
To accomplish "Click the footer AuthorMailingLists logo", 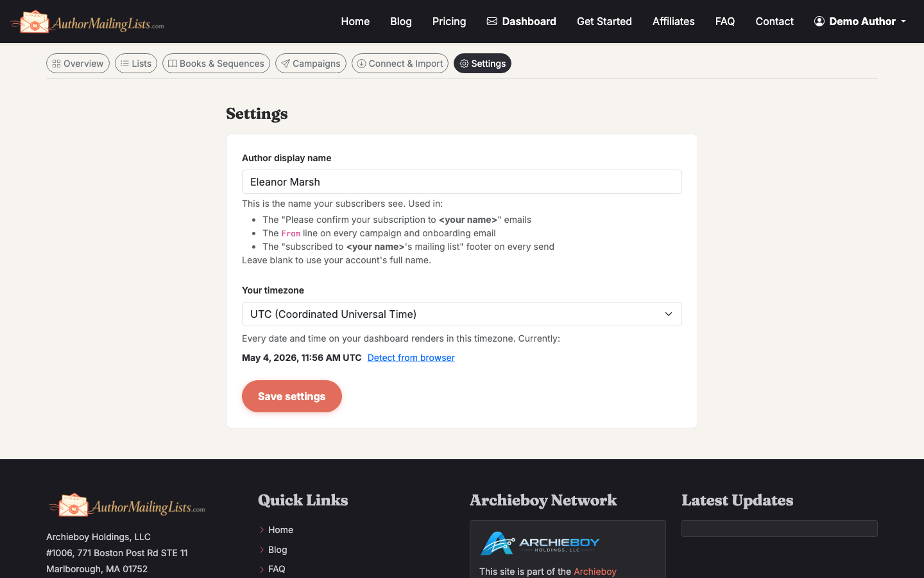I will point(126,505).
